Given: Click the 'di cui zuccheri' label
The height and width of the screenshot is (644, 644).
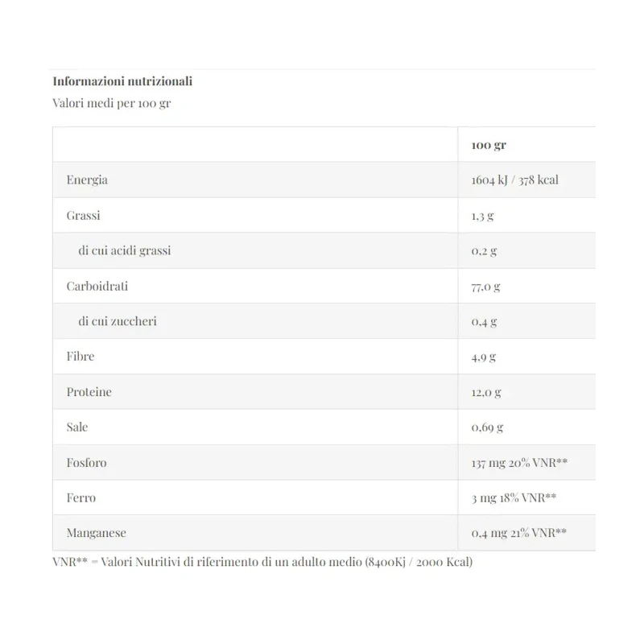Looking at the screenshot, I should click(x=118, y=321).
